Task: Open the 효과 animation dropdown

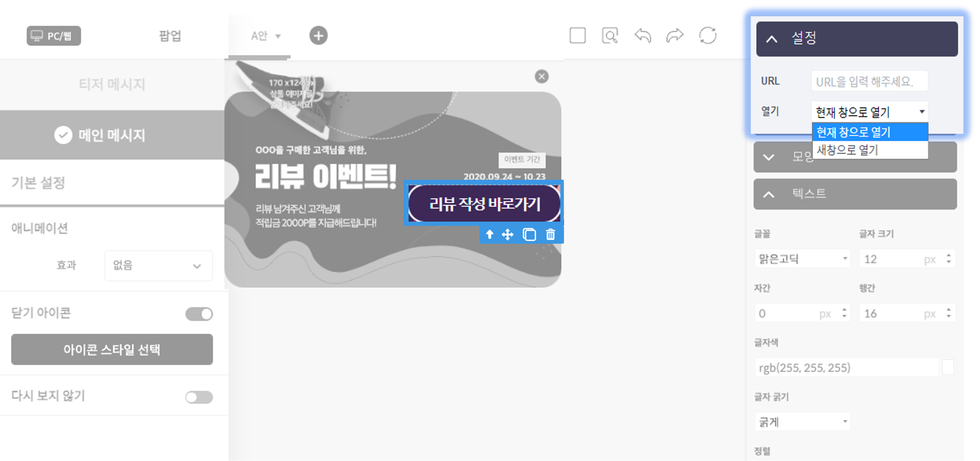Action: [x=158, y=266]
